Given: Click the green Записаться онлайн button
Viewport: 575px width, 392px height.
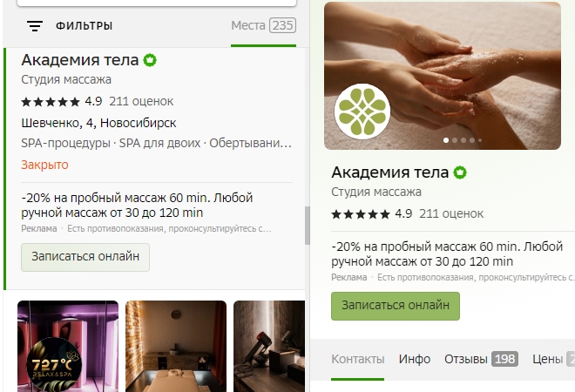Looking at the screenshot, I should 396,306.
